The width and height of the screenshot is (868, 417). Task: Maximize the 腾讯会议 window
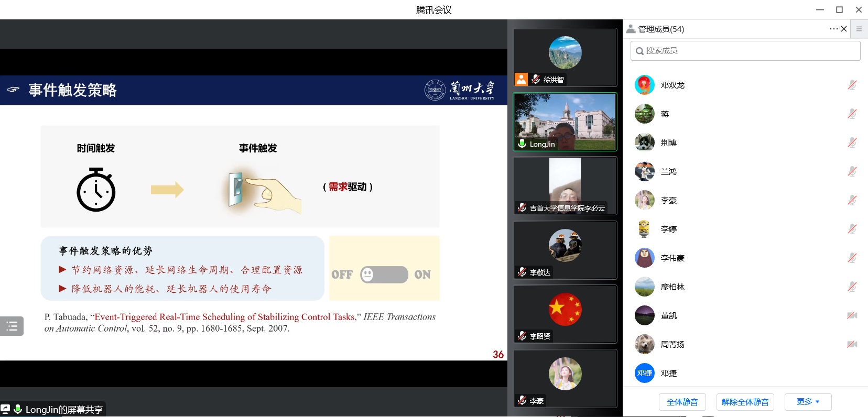click(839, 9)
